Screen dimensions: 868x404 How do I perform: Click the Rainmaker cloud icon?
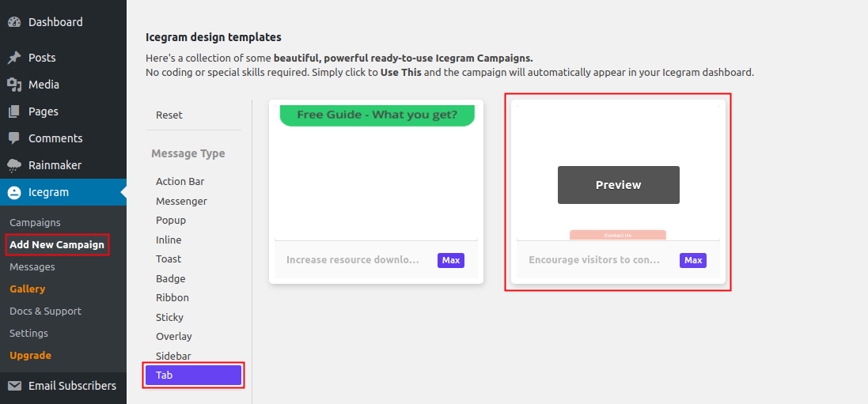pyautogui.click(x=14, y=165)
